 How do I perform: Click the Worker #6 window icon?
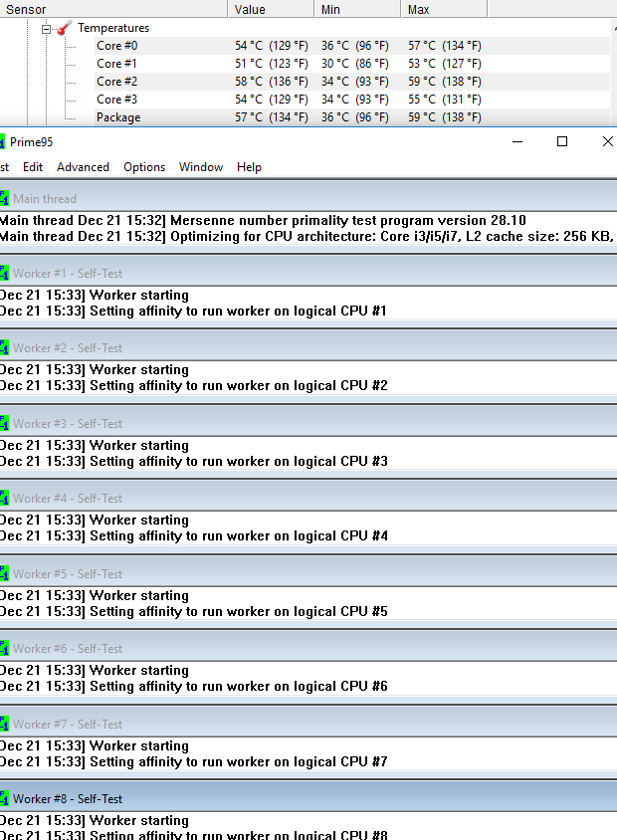click(x=4, y=649)
